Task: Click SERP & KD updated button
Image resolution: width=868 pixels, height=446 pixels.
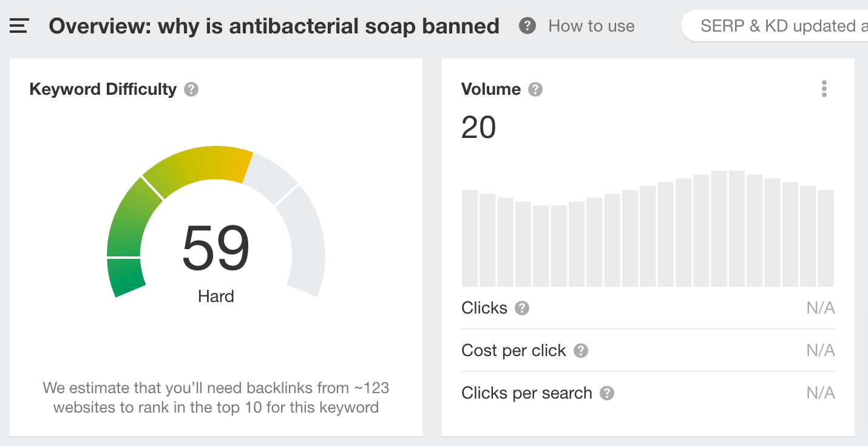Action: (x=777, y=26)
